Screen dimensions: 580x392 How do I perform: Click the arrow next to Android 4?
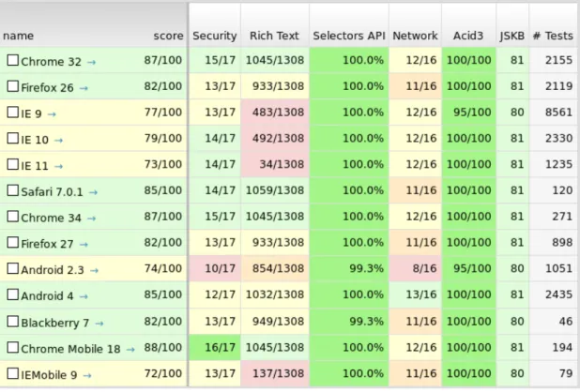coord(84,296)
